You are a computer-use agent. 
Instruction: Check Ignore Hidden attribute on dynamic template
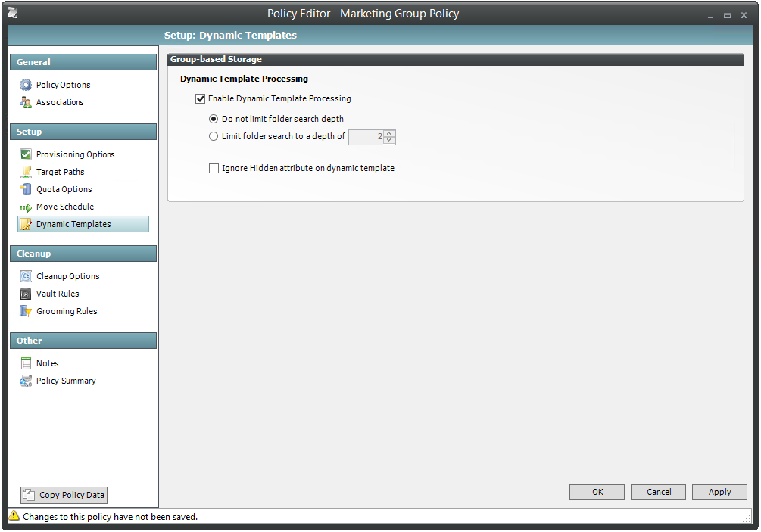pos(214,168)
